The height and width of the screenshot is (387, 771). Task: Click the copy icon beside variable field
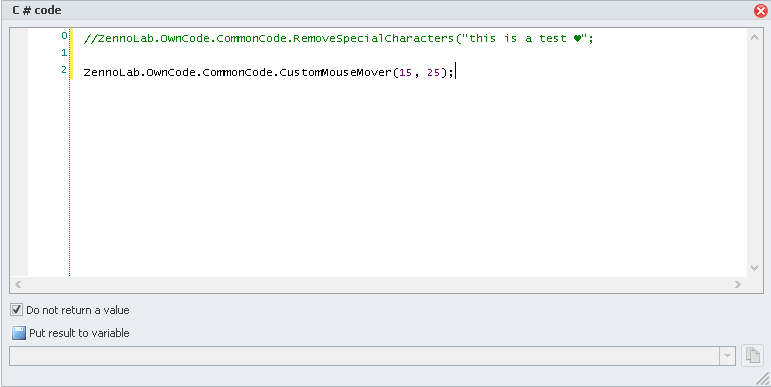[752, 356]
